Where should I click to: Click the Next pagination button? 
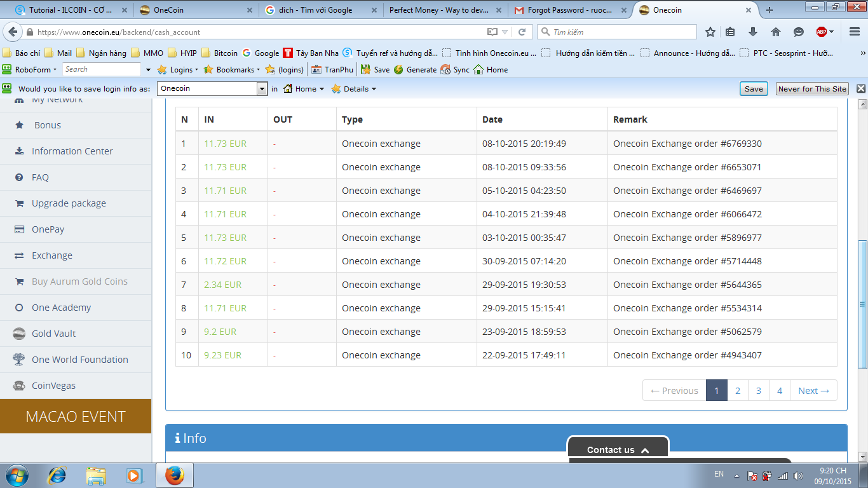pyautogui.click(x=813, y=391)
